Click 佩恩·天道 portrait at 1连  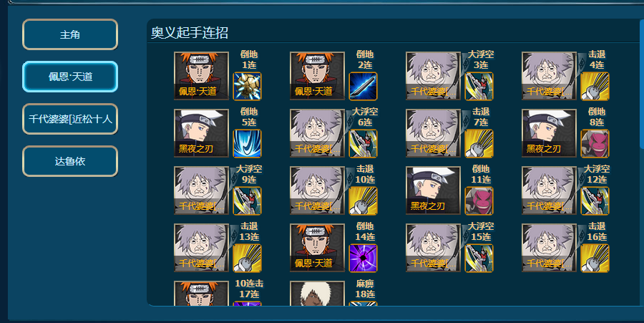click(x=201, y=76)
